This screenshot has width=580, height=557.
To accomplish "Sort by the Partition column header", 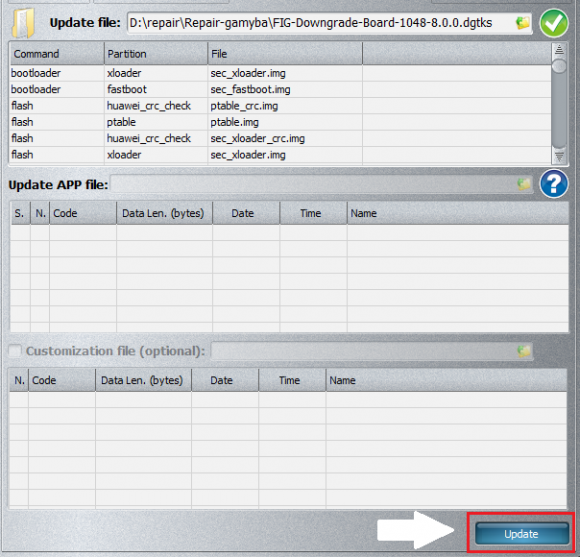I will click(x=156, y=54).
